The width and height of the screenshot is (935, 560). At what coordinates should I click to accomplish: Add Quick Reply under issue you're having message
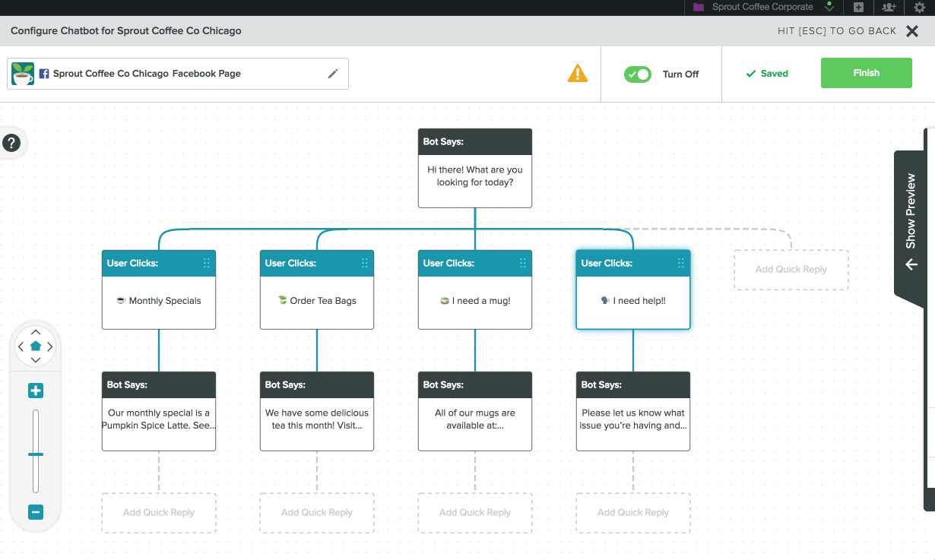coord(633,512)
